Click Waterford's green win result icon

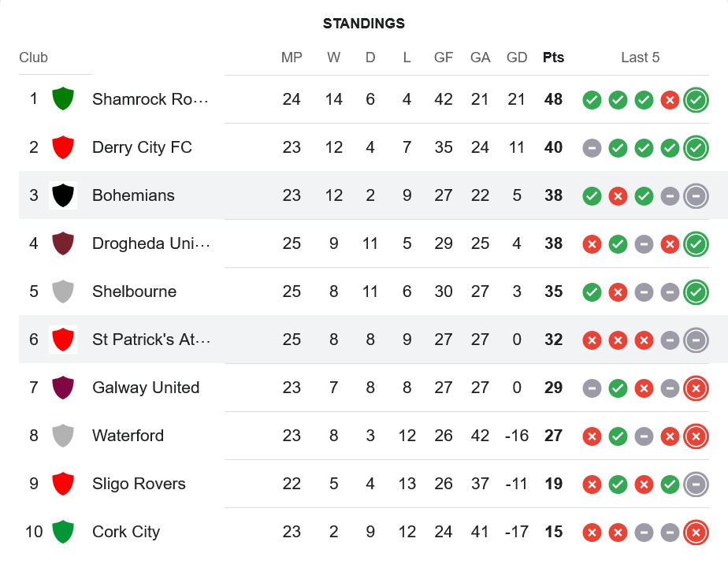coord(618,436)
